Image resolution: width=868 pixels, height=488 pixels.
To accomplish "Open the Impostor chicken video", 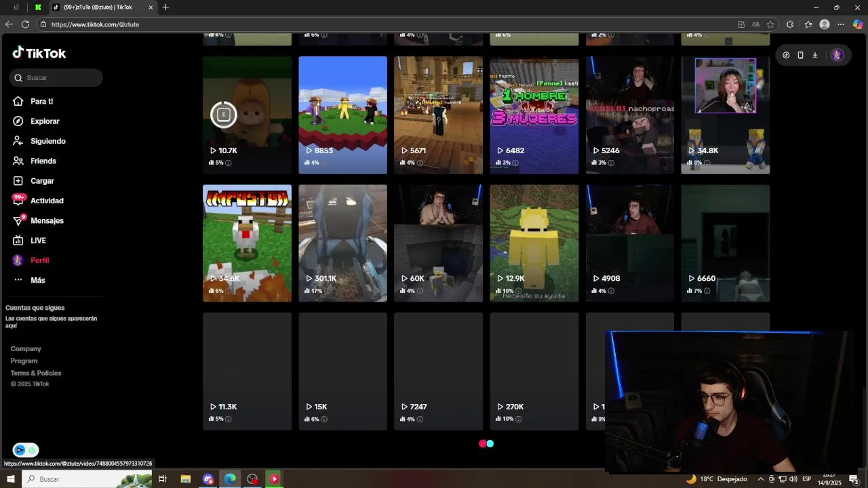I will [x=247, y=243].
